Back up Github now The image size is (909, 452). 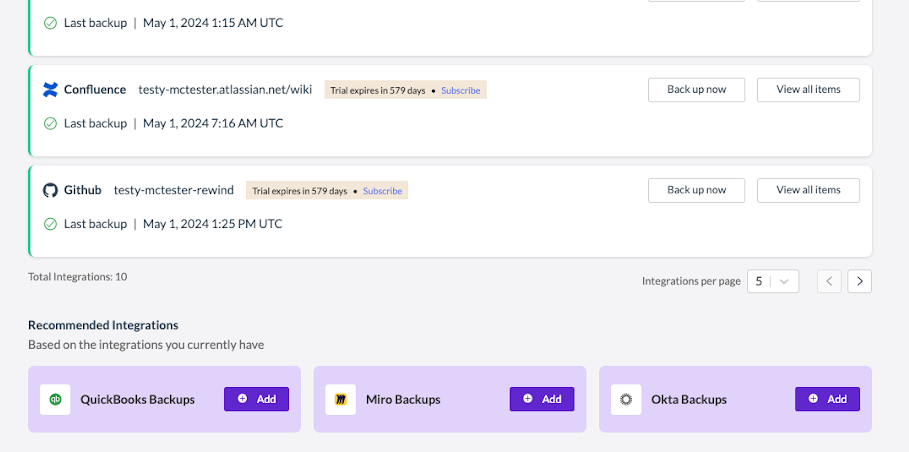click(696, 190)
